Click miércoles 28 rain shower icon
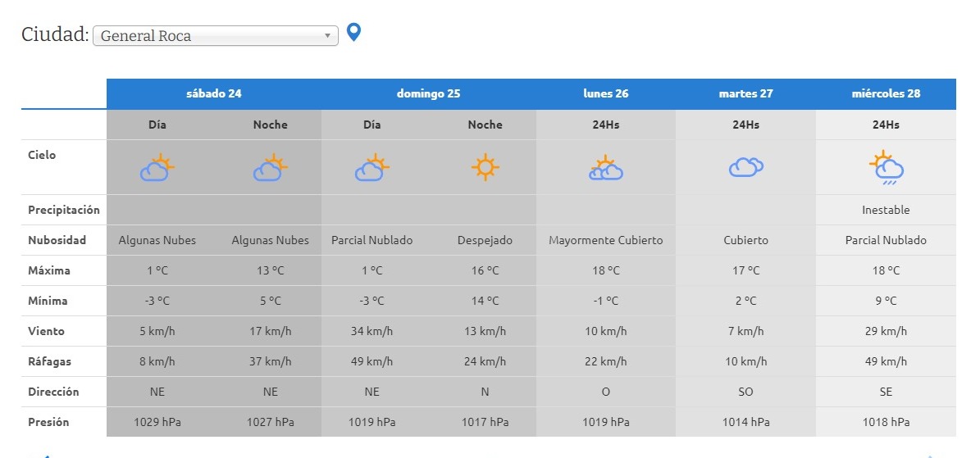This screenshot has width=980, height=458. point(886,168)
